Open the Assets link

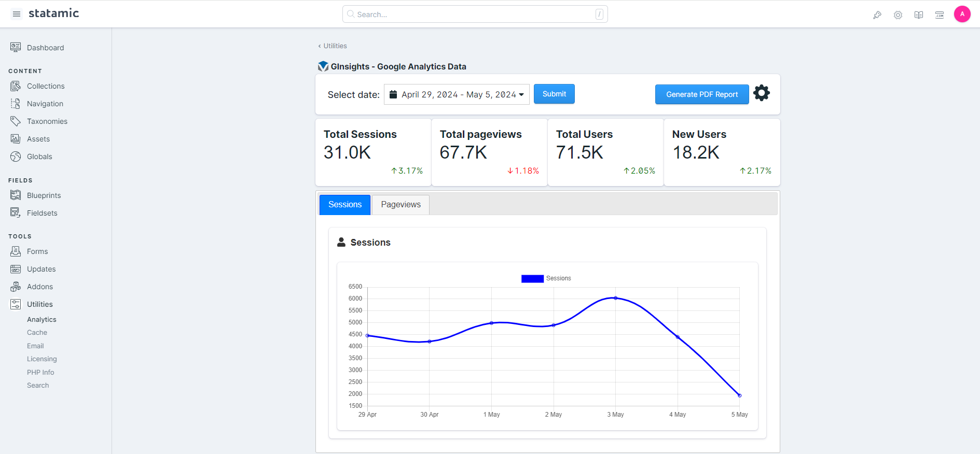[x=38, y=139]
